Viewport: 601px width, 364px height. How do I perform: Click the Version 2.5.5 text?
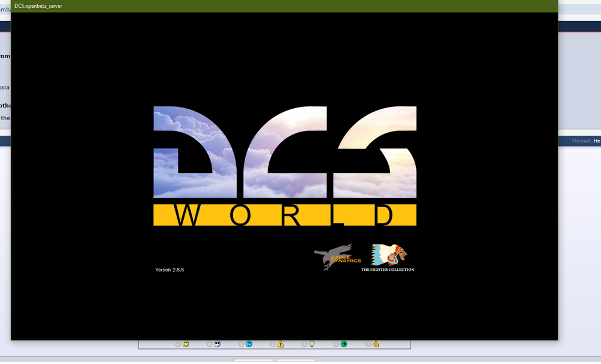click(x=170, y=270)
